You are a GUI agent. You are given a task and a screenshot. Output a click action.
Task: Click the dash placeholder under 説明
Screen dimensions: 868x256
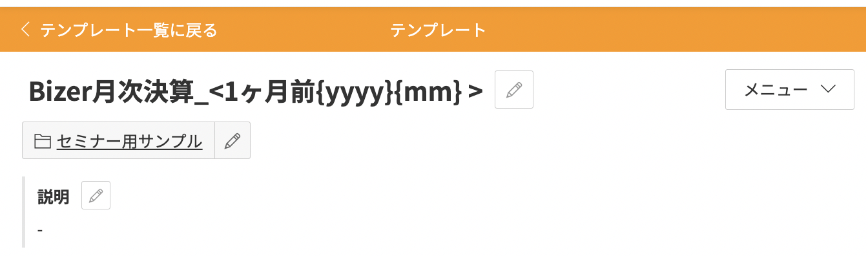point(40,230)
